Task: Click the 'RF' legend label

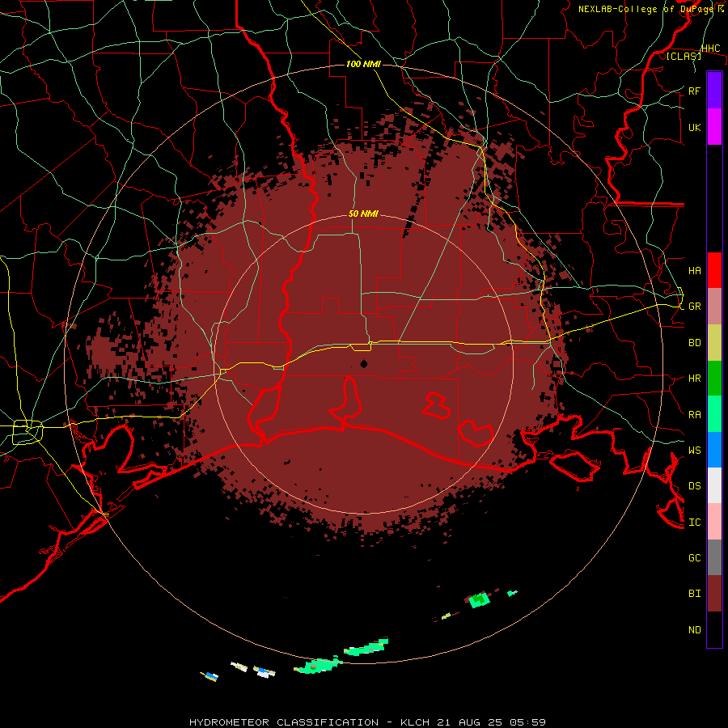Action: coord(694,91)
